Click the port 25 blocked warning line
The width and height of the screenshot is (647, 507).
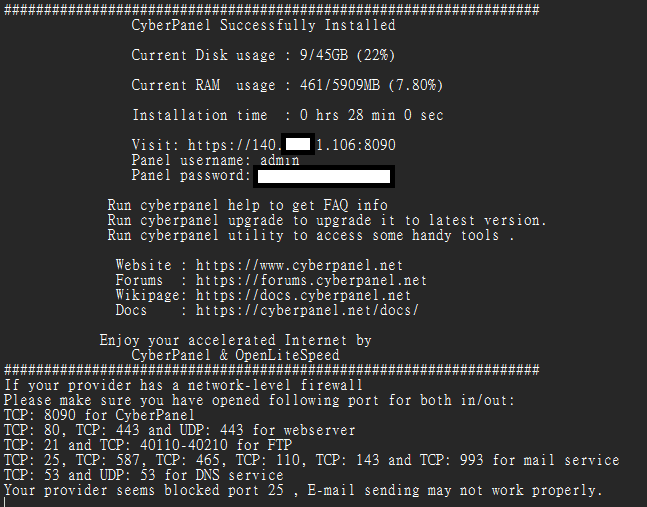(x=303, y=490)
